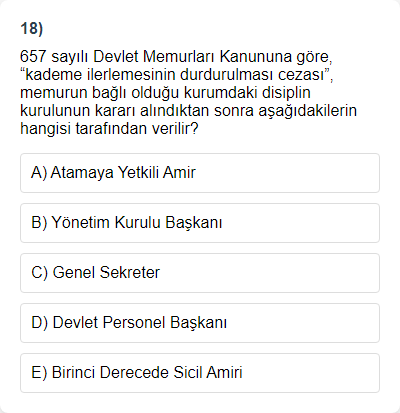Click the "E)" letter in fifth option
The image size is (400, 413).
(x=39, y=373)
